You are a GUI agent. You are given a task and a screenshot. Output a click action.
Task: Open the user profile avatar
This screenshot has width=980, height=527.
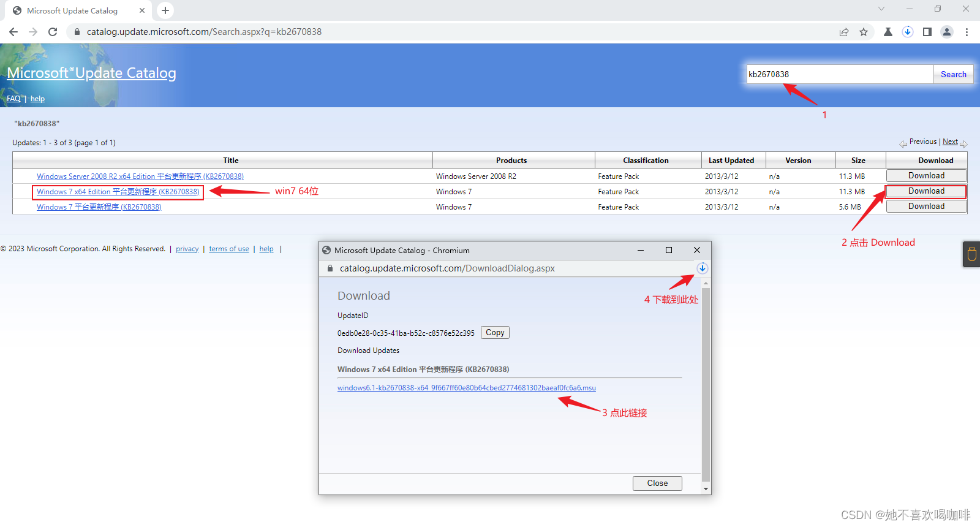[947, 32]
